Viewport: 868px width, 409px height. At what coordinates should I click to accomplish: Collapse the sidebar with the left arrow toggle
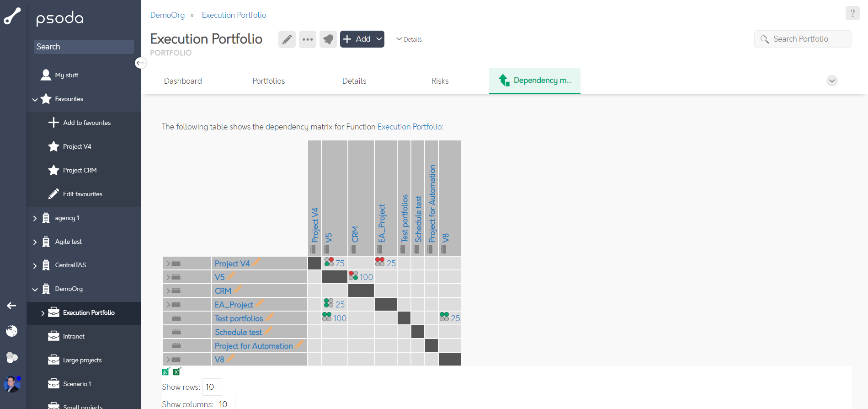click(x=140, y=63)
